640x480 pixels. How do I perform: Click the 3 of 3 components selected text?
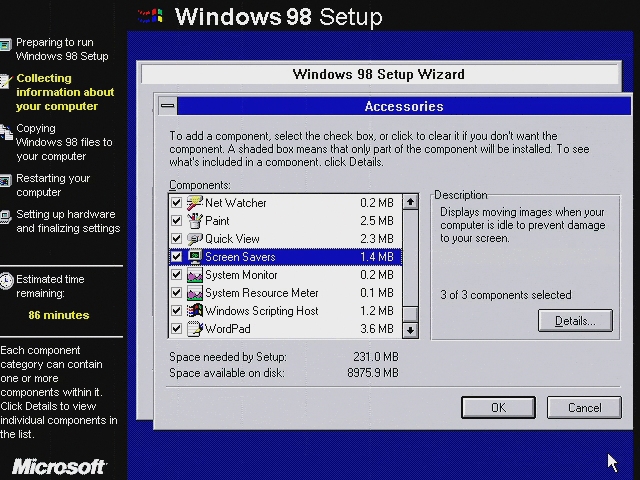click(x=506, y=295)
